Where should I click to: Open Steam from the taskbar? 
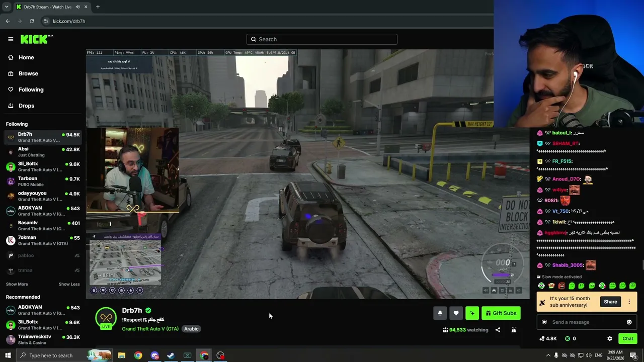(x=171, y=355)
